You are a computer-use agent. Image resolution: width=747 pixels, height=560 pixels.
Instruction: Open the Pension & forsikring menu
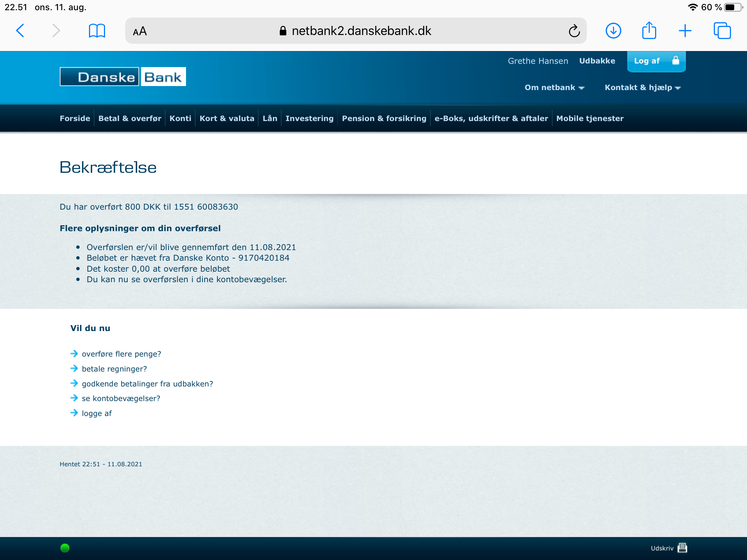click(x=384, y=118)
